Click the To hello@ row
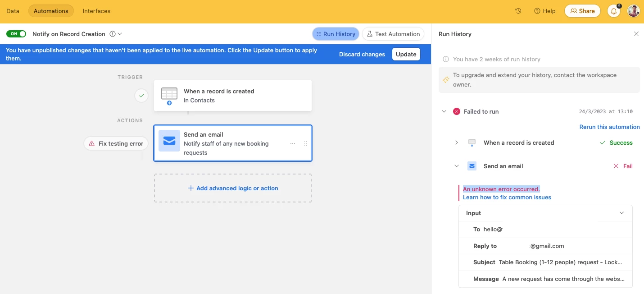Viewport: 644px width, 294px height. 545,229
